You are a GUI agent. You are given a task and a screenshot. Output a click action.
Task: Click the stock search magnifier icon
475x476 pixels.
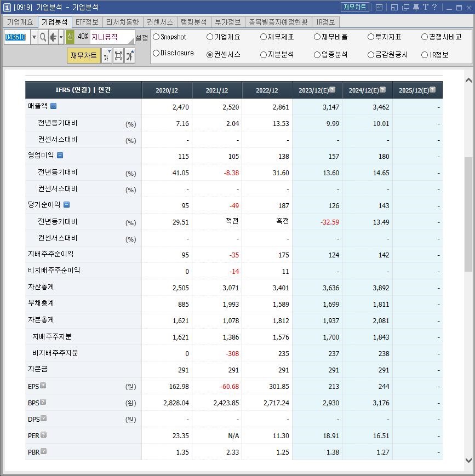(43, 37)
